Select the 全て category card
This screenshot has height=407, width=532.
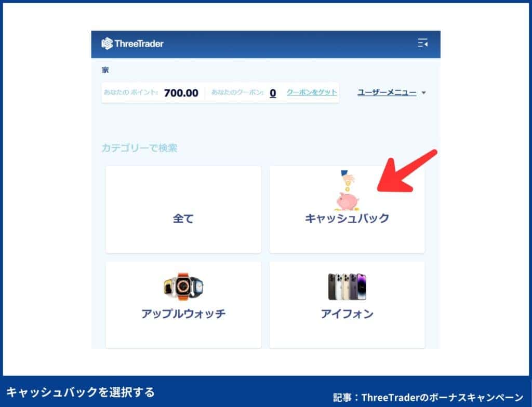pyautogui.click(x=183, y=210)
